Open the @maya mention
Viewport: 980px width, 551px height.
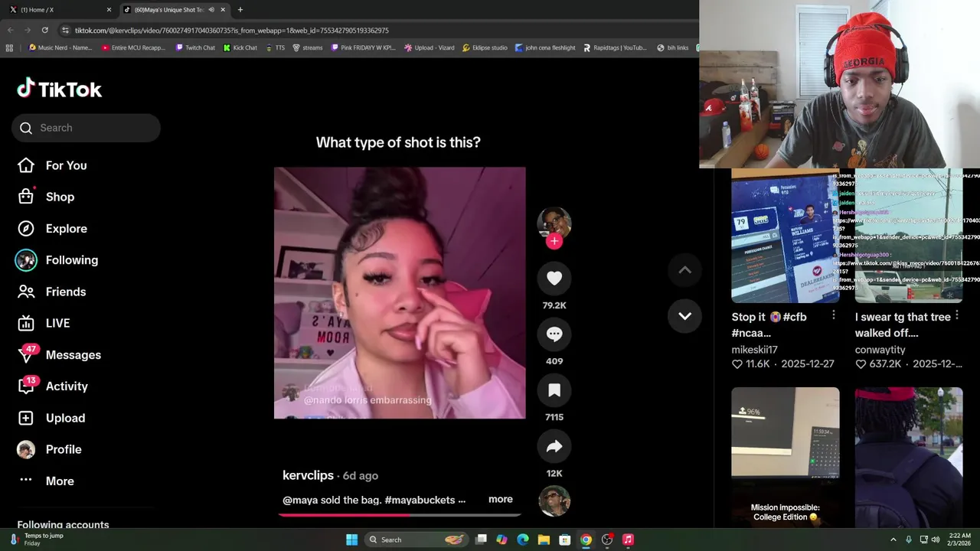300,500
